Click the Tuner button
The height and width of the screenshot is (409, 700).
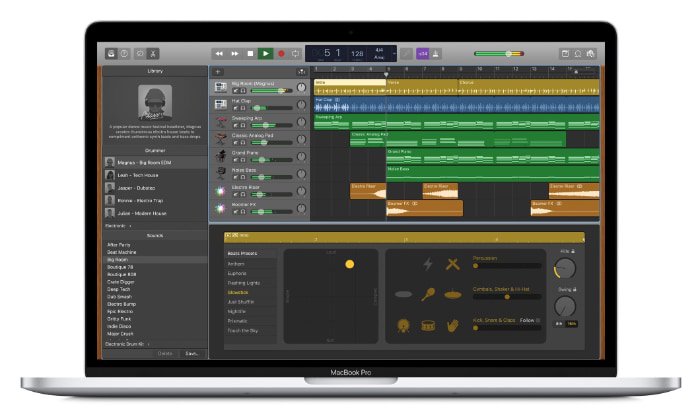[406, 54]
